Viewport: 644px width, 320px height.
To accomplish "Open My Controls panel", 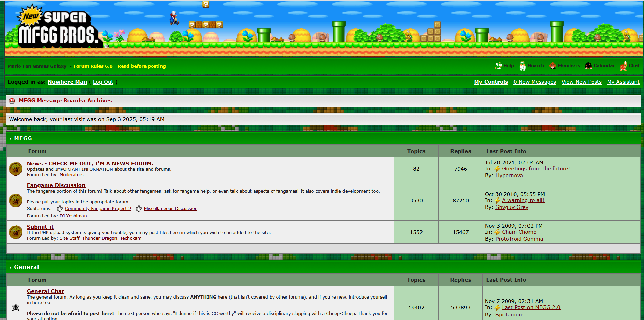I will click(x=491, y=82).
